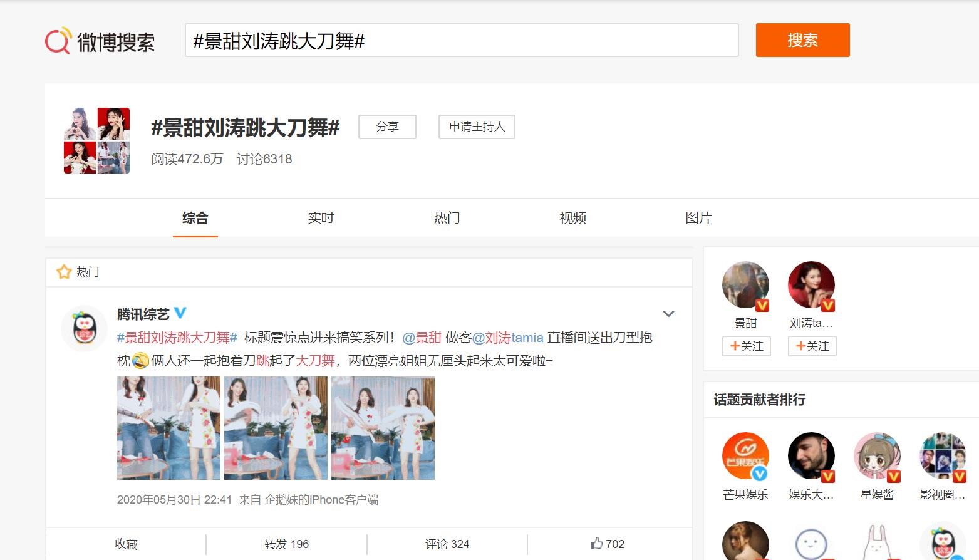Switch to the 热门 tab
This screenshot has width=979, height=560.
pos(447,218)
